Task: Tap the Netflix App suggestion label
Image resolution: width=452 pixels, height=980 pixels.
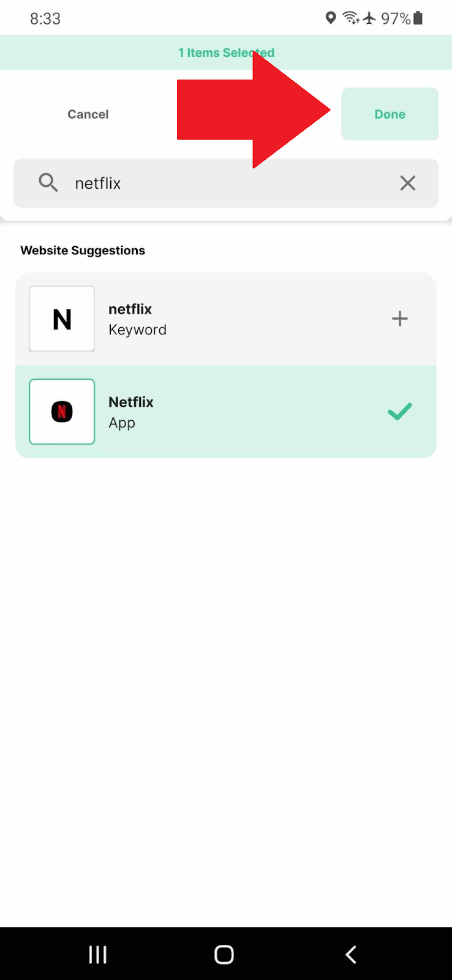Action: coord(130,412)
